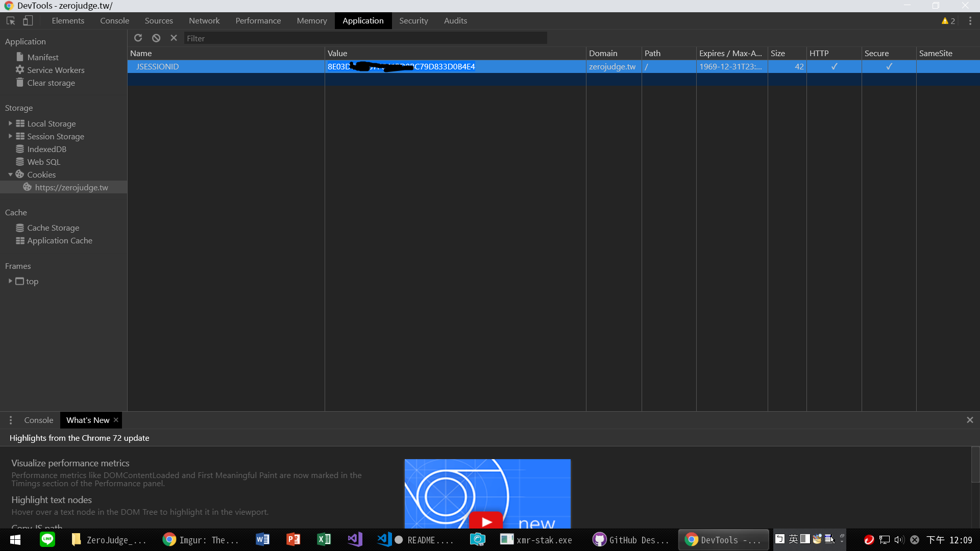Select the Network panel tab
Viewport: 980px width, 551px height.
pos(204,20)
